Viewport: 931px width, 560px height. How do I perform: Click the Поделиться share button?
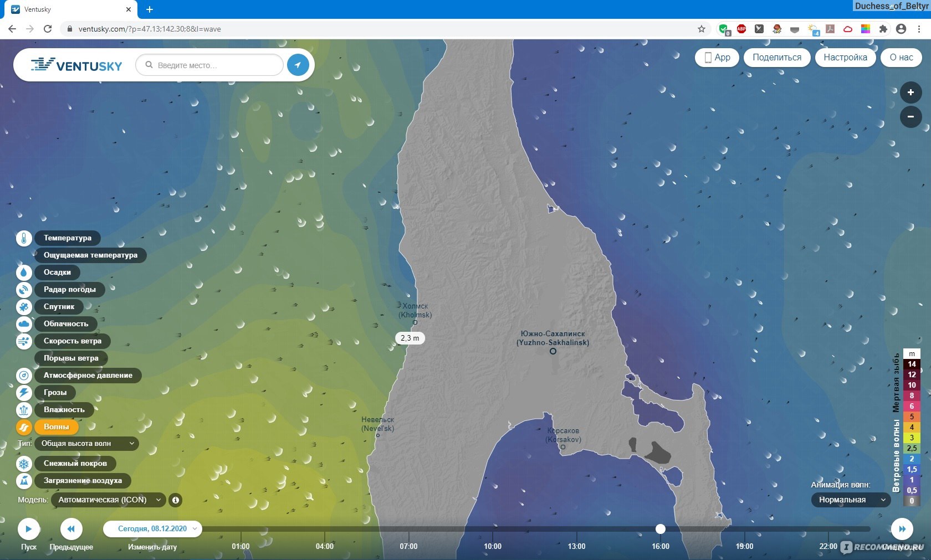point(777,58)
